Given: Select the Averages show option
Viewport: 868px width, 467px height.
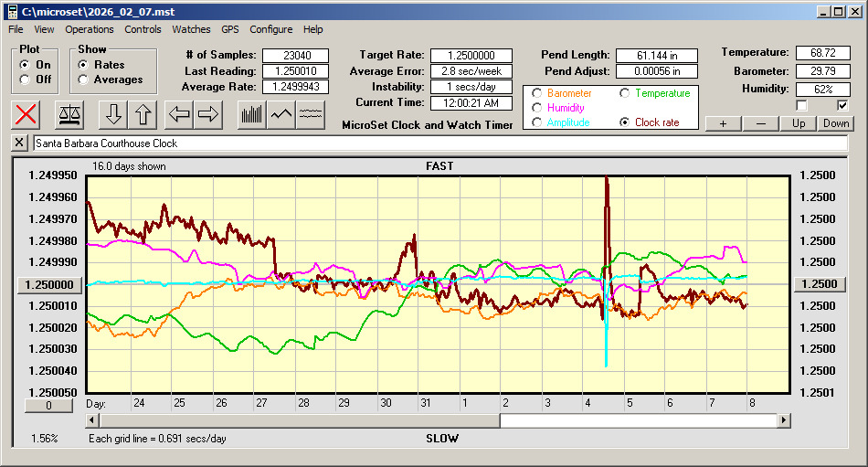Looking at the screenshot, I should pyautogui.click(x=84, y=80).
